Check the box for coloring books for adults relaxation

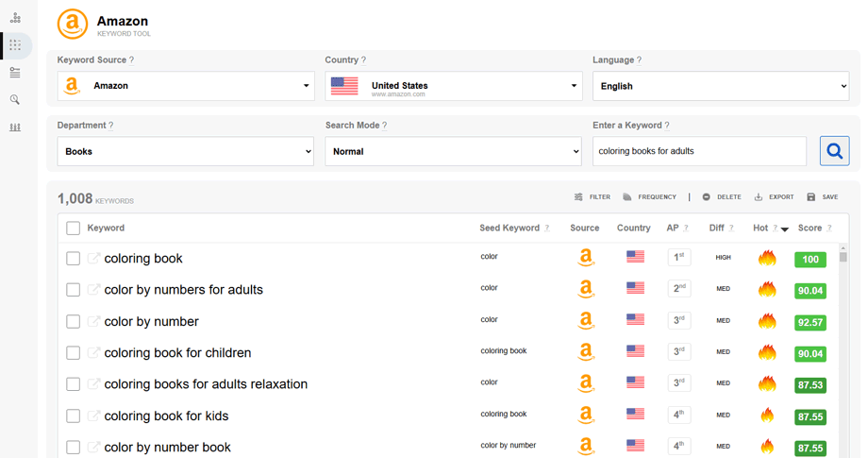coord(73,384)
